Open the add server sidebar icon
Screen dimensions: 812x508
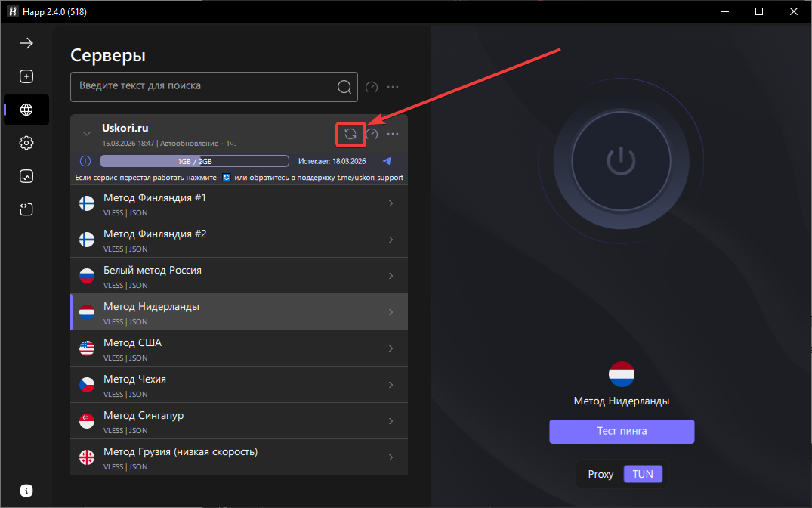coord(26,76)
